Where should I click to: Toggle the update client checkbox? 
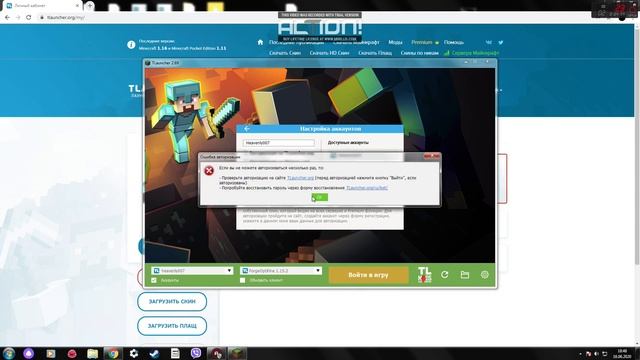242,280
